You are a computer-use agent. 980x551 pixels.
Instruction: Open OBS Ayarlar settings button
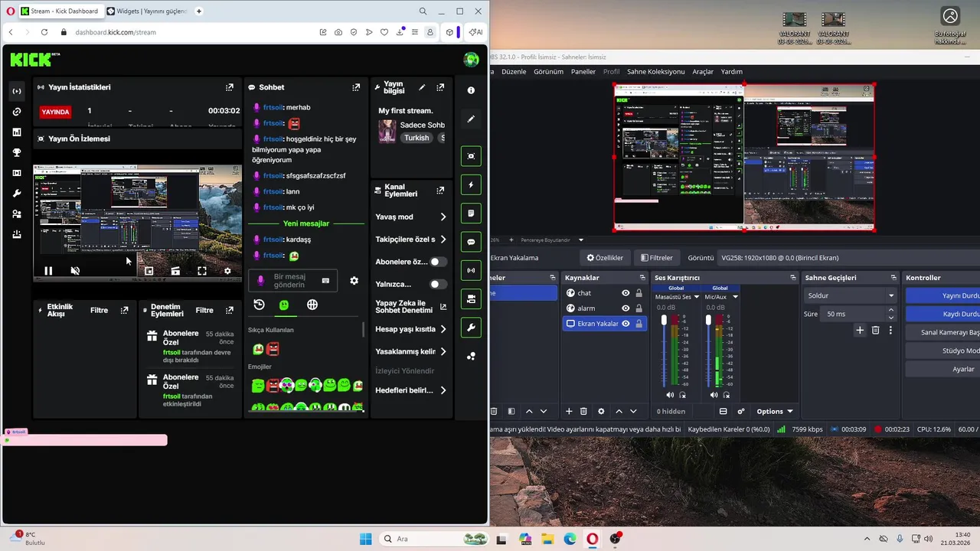pyautogui.click(x=942, y=369)
